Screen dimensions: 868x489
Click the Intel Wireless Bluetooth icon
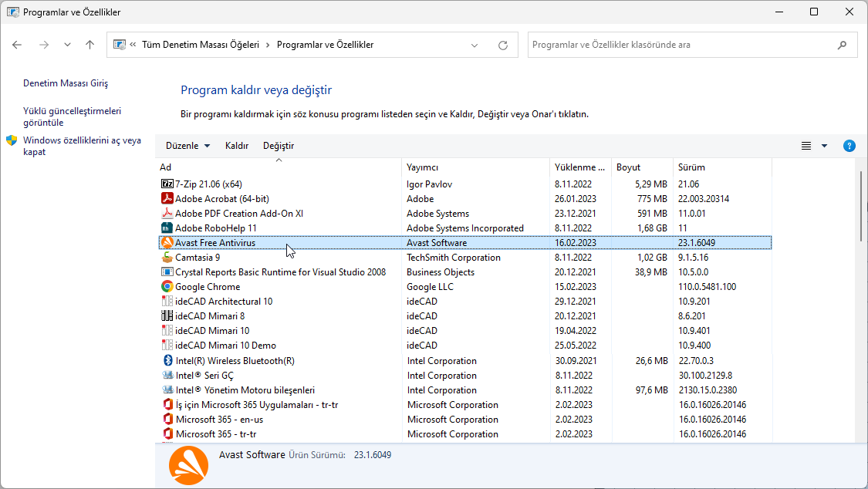coord(167,361)
